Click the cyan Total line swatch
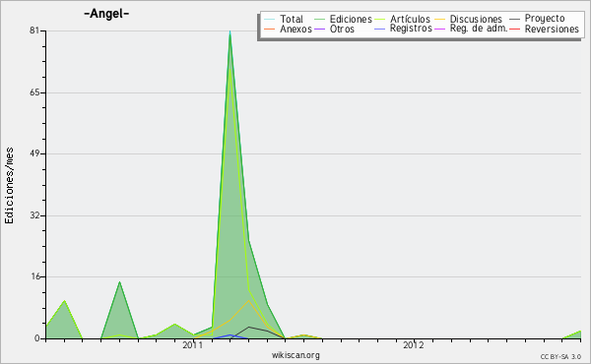 (269, 19)
